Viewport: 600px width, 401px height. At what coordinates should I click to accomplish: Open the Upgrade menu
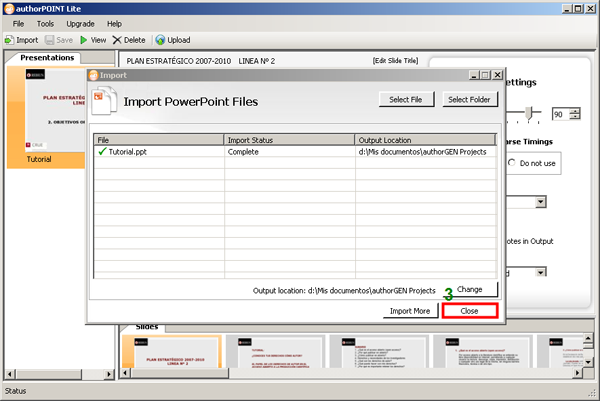pos(80,24)
